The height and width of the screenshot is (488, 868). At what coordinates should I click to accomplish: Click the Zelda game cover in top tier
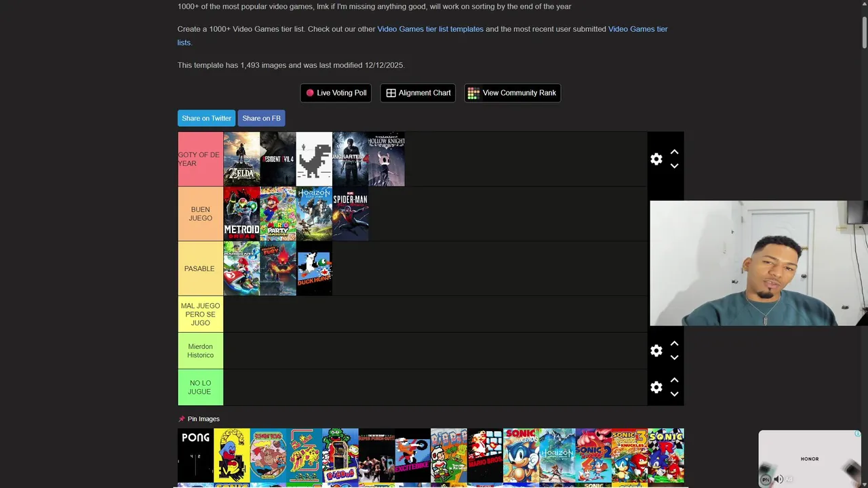241,159
